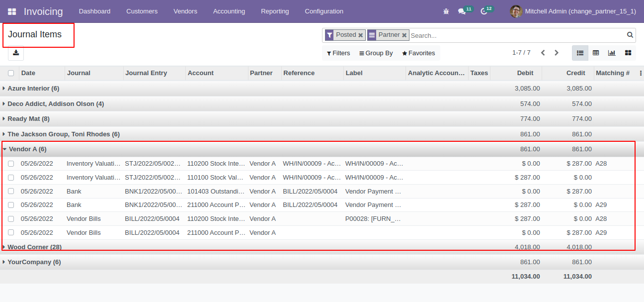Open the Filters dropdown
Image resolution: width=644 pixels, height=302 pixels.
tap(338, 53)
